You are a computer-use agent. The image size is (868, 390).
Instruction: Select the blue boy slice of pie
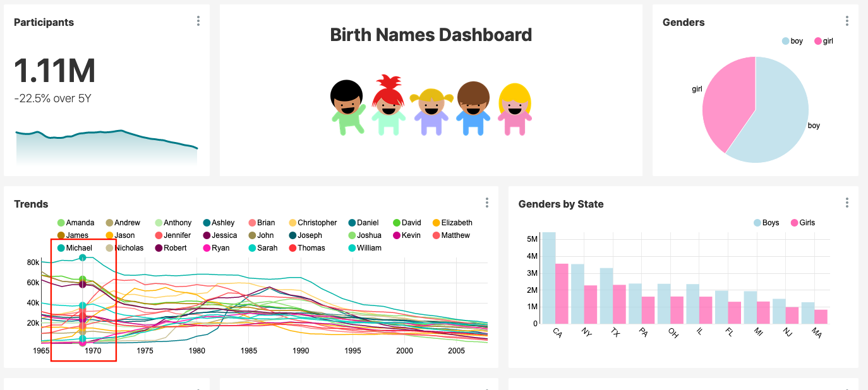pos(780,117)
